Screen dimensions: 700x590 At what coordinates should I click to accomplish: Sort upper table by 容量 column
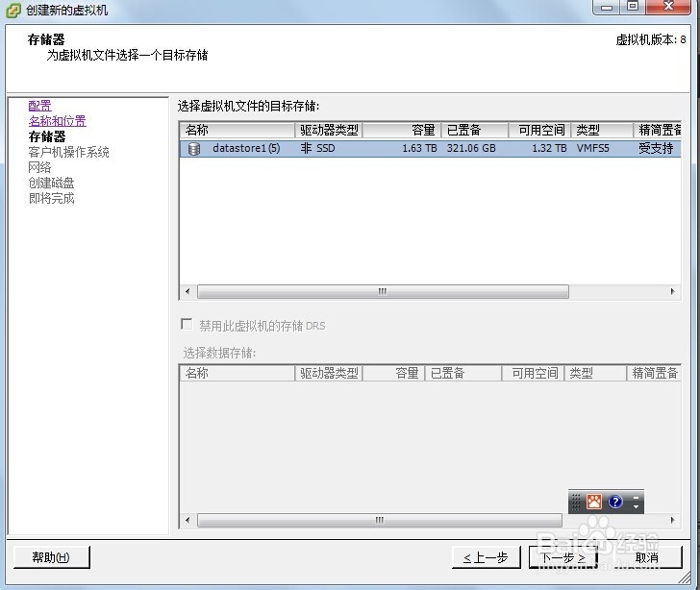click(x=402, y=131)
